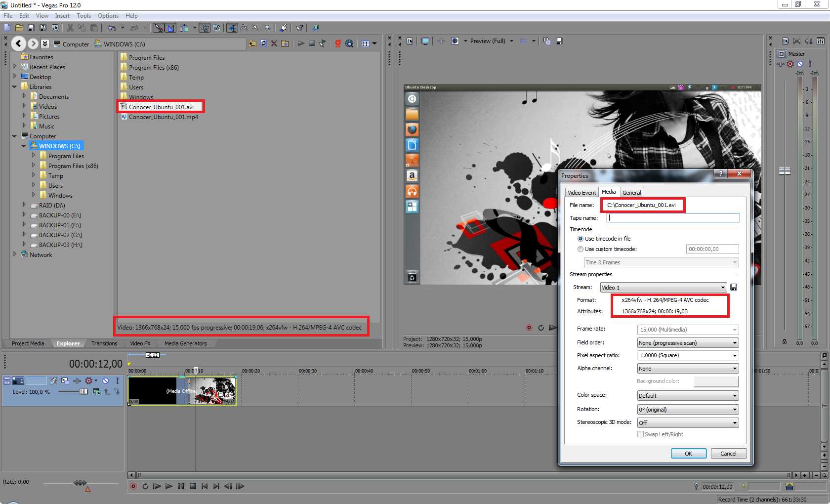Click the Open project folder icon
Image resolution: width=830 pixels, height=504 pixels.
(x=19, y=28)
